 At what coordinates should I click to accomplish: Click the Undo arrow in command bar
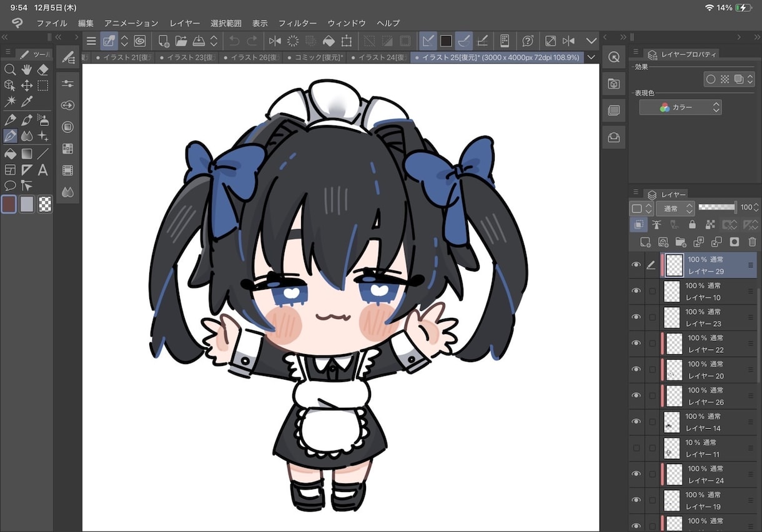tap(234, 41)
